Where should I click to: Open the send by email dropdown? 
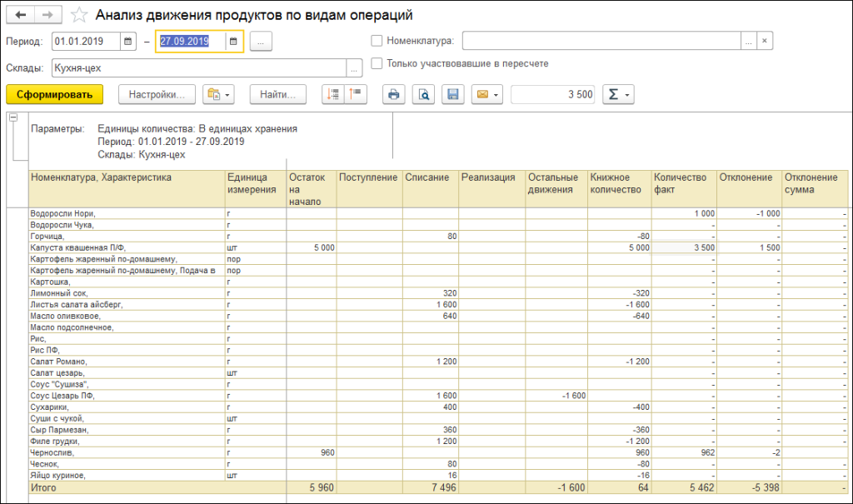click(x=486, y=94)
